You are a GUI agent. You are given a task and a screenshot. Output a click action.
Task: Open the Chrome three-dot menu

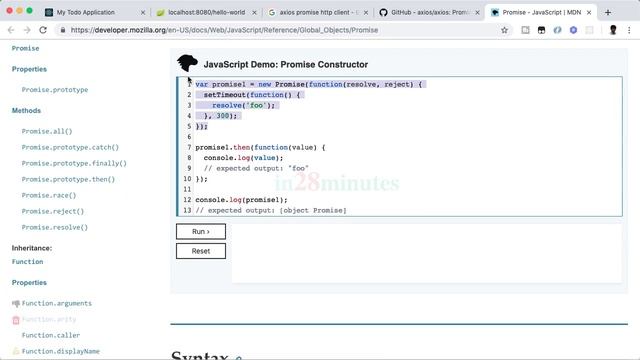click(x=629, y=30)
